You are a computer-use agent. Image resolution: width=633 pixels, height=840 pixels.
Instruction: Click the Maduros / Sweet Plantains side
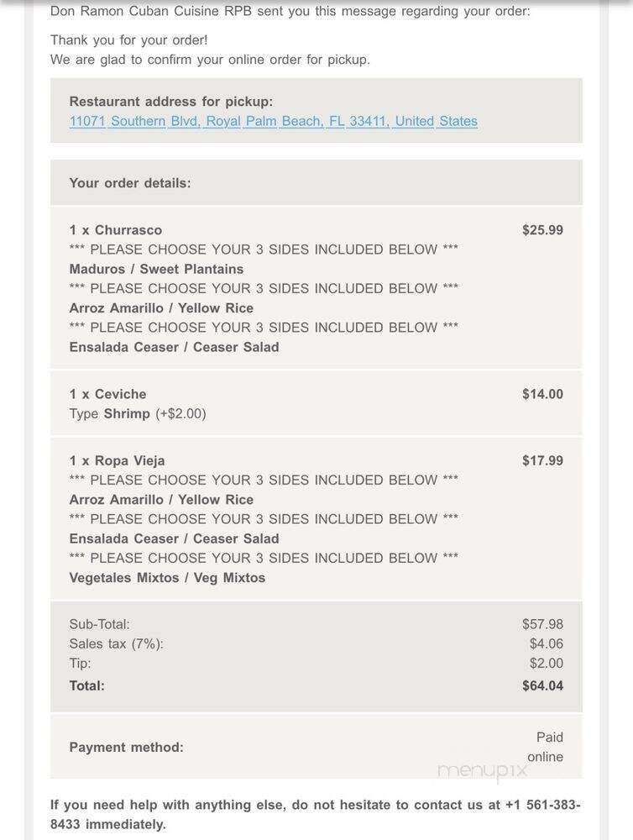[156, 269]
